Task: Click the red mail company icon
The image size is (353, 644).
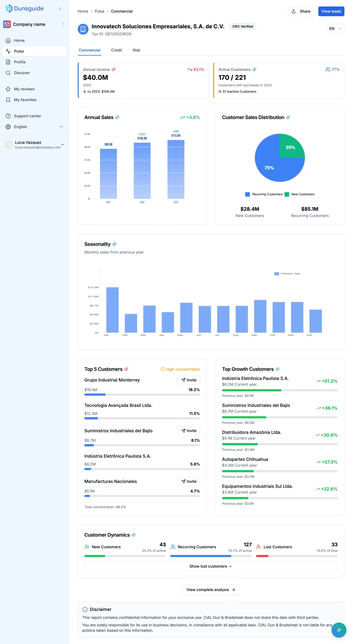Action: [7, 24]
